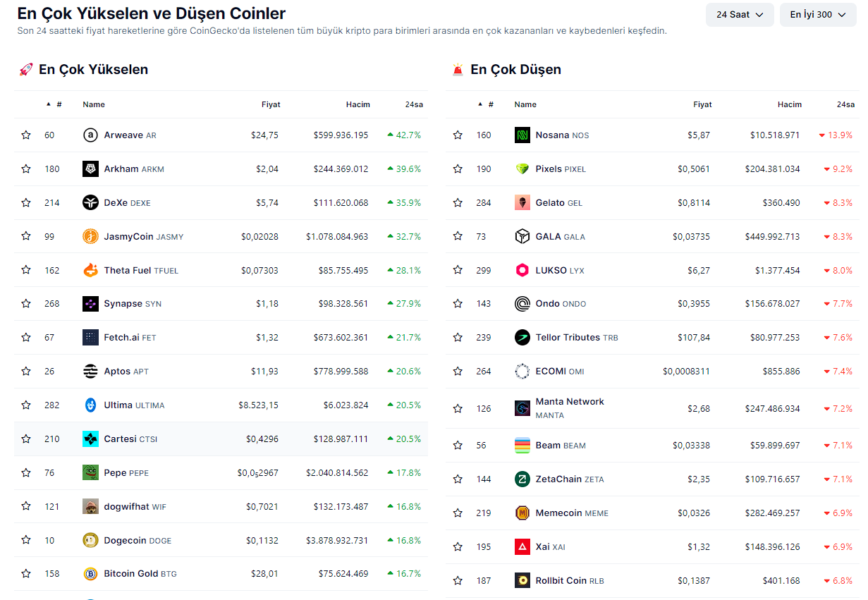This screenshot has width=868, height=600.
Task: Open the En İyi 300 dropdown
Action: tap(818, 15)
